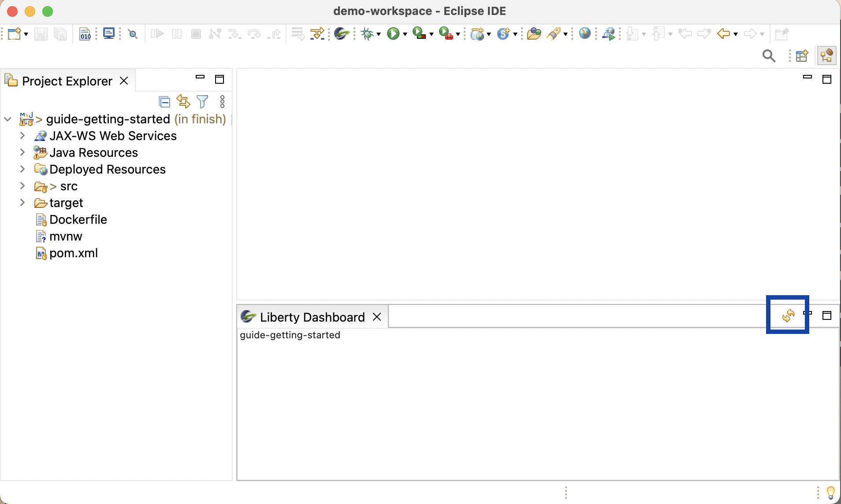The width and height of the screenshot is (841, 504).
Task: Open the External Tools dropdown arrow
Action: pyautogui.click(x=458, y=34)
